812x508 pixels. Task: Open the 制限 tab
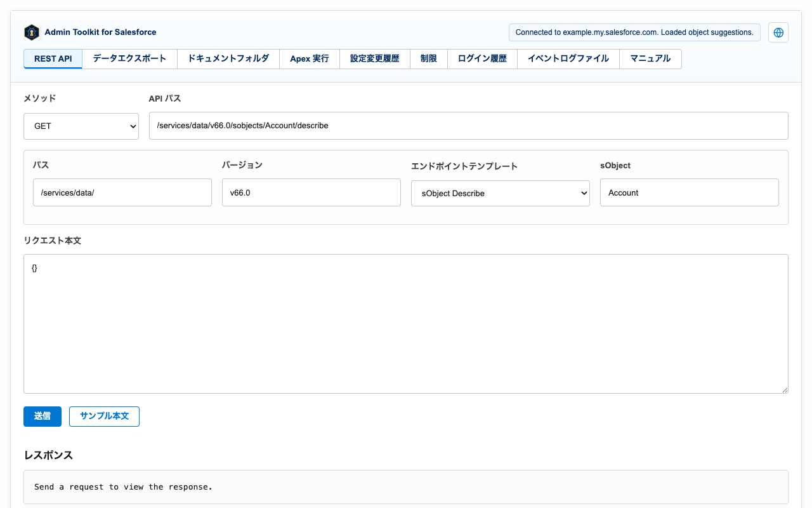pyautogui.click(x=429, y=58)
